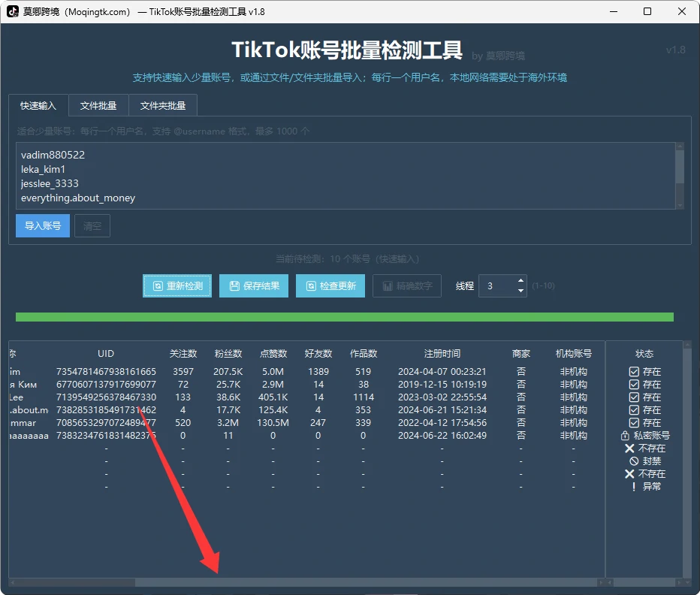Click the 机构账号 column header
The height and width of the screenshot is (595, 700).
(x=574, y=353)
